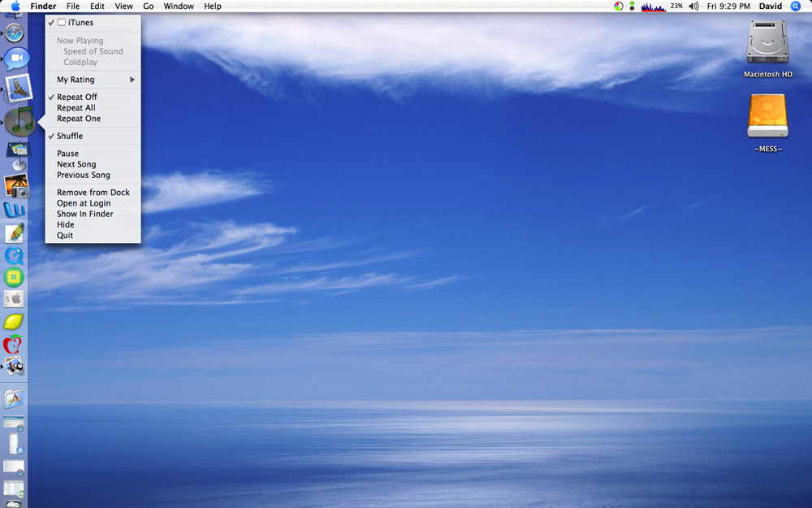This screenshot has width=812, height=508.
Task: Open the gray Apple logo app in Dock
Action: coord(14,299)
